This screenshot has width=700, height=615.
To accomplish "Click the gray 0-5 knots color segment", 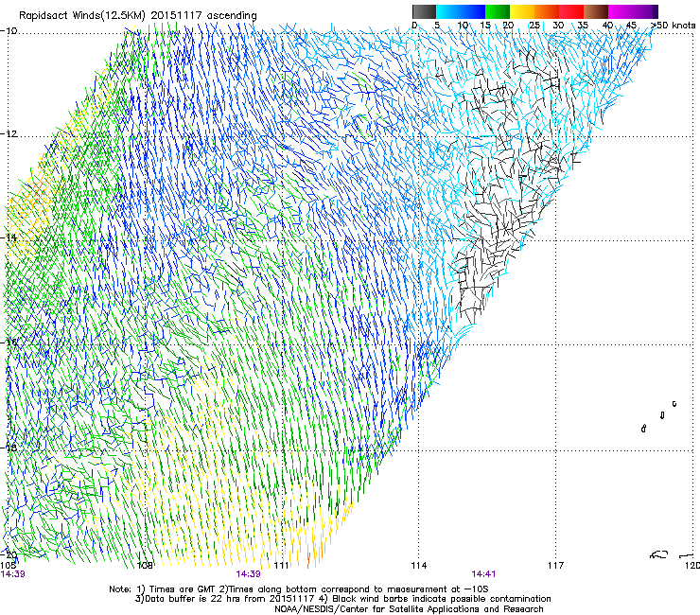I will (424, 11).
